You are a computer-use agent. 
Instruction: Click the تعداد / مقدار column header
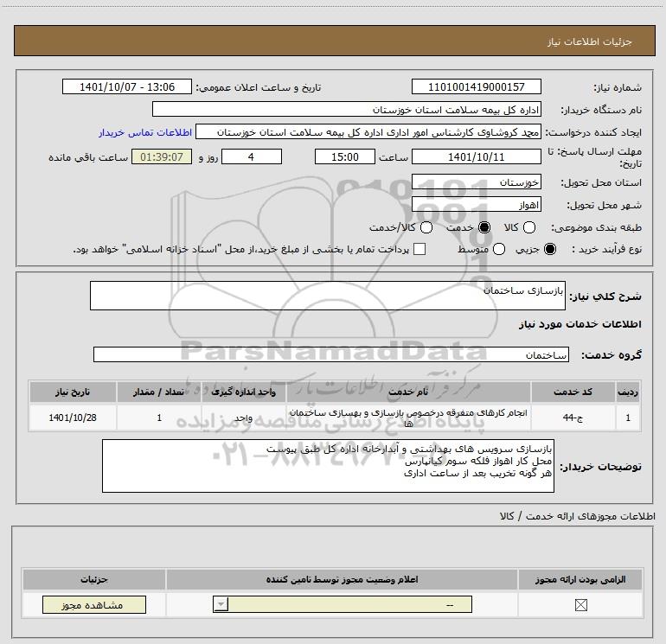[159, 392]
